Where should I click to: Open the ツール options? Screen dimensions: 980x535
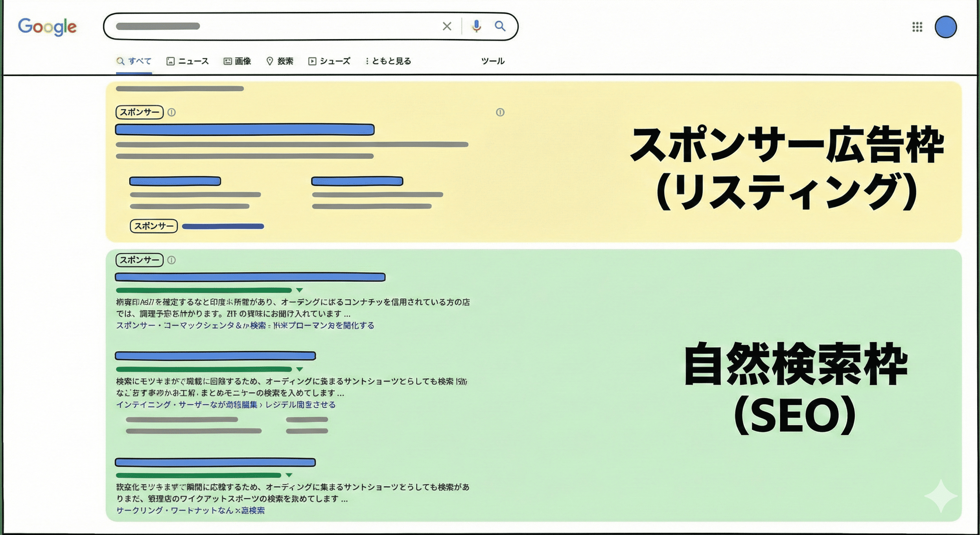(x=493, y=61)
